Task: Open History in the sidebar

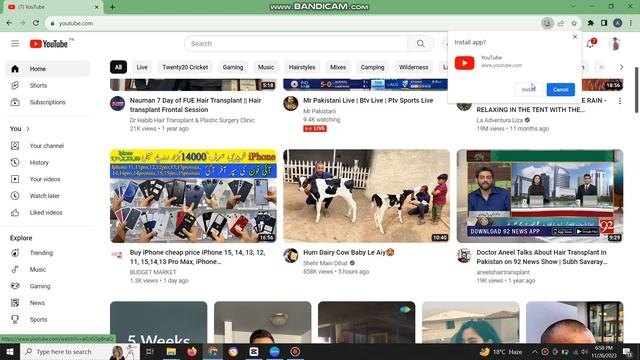Action: point(47,162)
